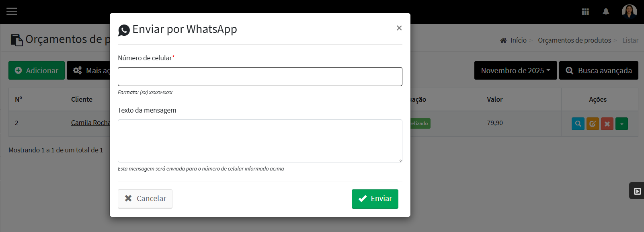Open the user profile avatar
Viewport: 644px width, 232px height.
[629, 12]
